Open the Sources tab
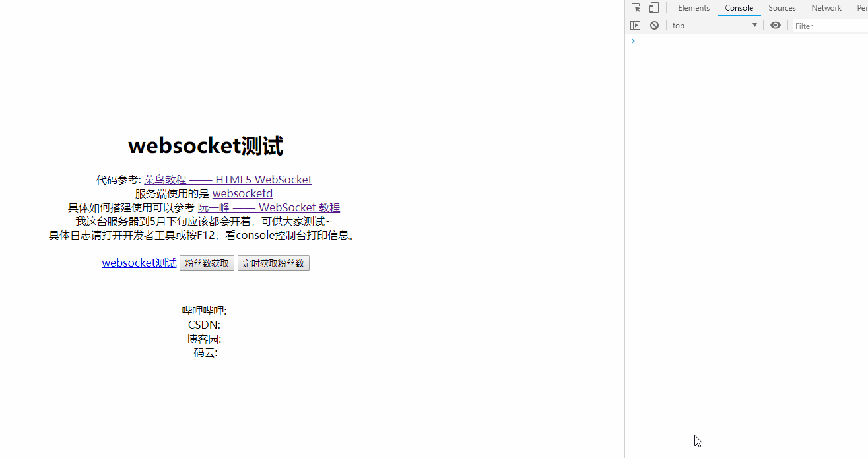Image resolution: width=868 pixels, height=458 pixels. click(x=782, y=8)
